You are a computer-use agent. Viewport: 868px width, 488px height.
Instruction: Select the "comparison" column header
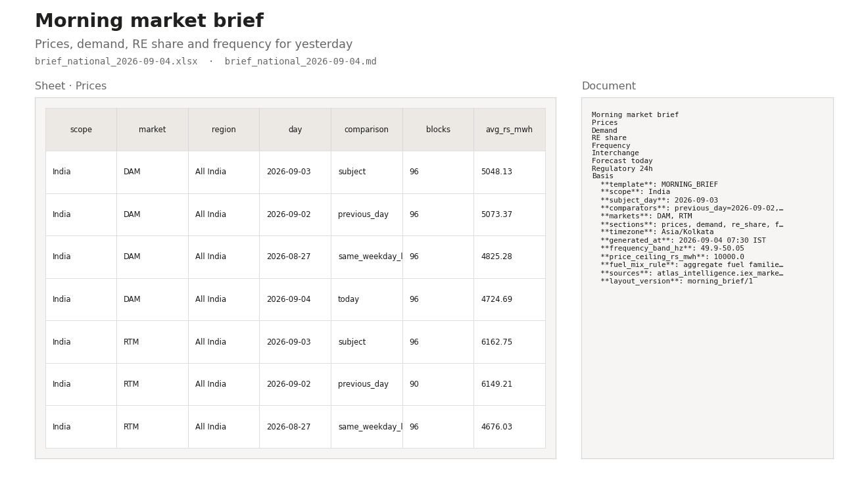pos(366,130)
